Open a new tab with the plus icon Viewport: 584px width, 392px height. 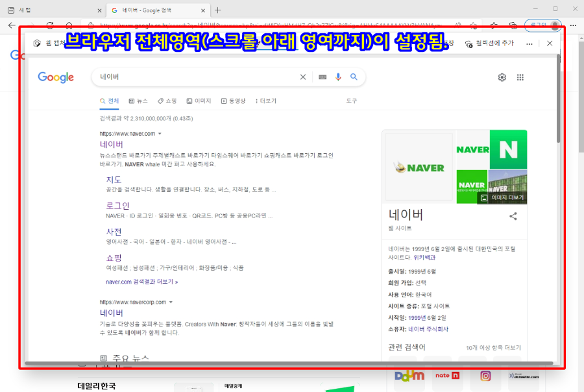point(218,10)
